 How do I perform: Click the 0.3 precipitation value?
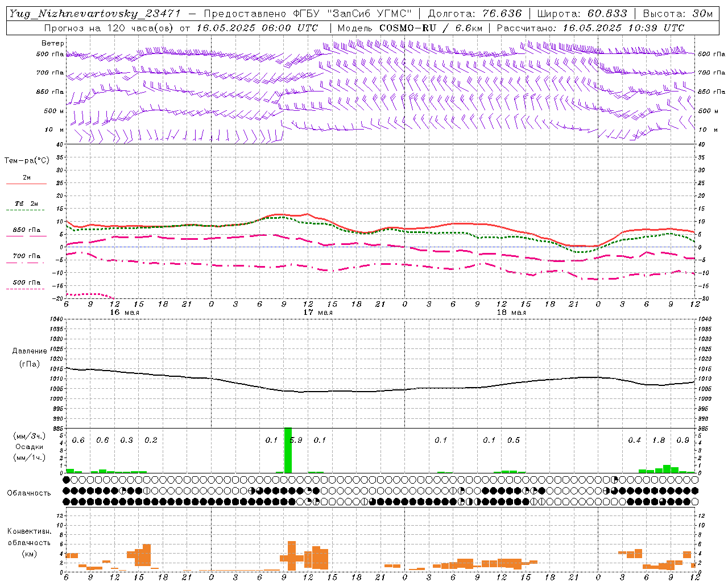(x=127, y=440)
